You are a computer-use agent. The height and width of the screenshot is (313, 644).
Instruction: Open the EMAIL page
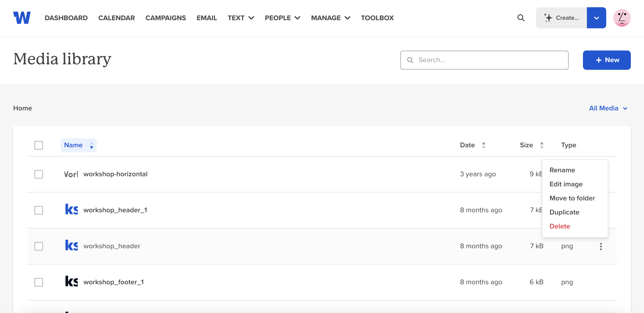[206, 18]
